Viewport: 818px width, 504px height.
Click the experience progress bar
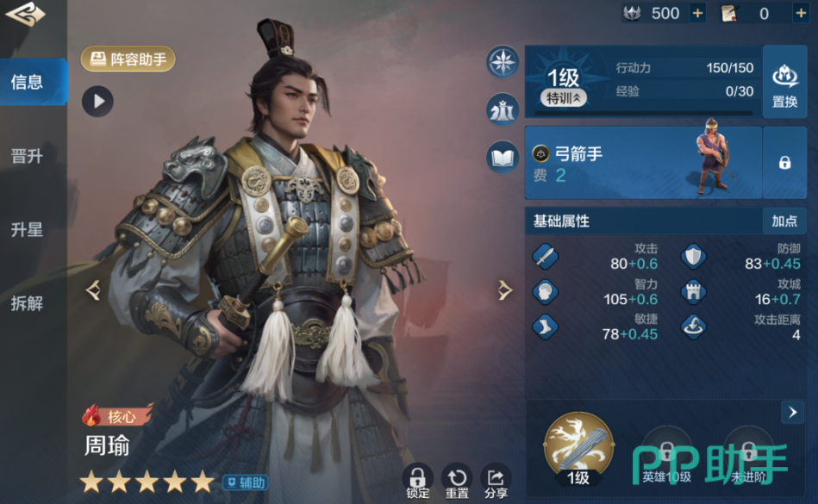coord(644,113)
